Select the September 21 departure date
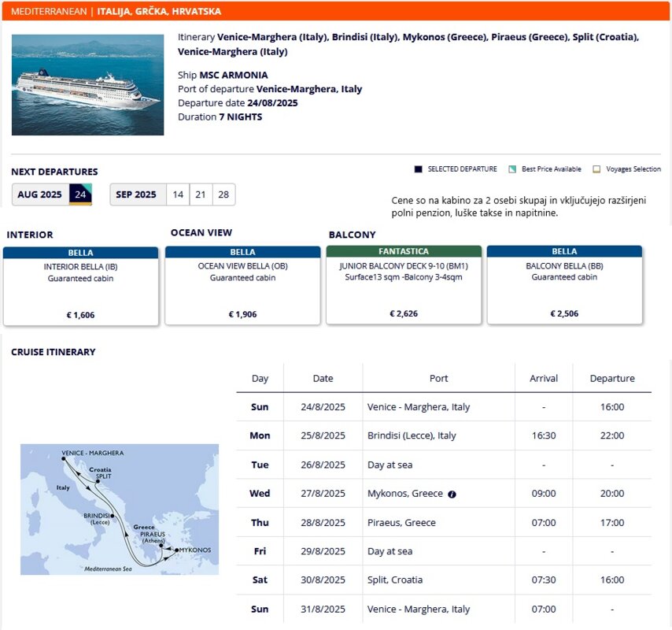672x630 pixels. (x=201, y=195)
